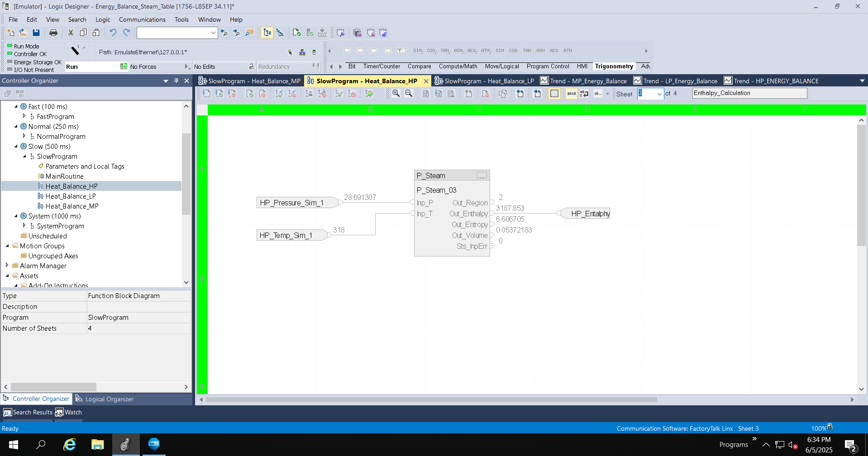868x456 pixels.
Task: Zoom out of the FBD sheet
Action: point(409,94)
